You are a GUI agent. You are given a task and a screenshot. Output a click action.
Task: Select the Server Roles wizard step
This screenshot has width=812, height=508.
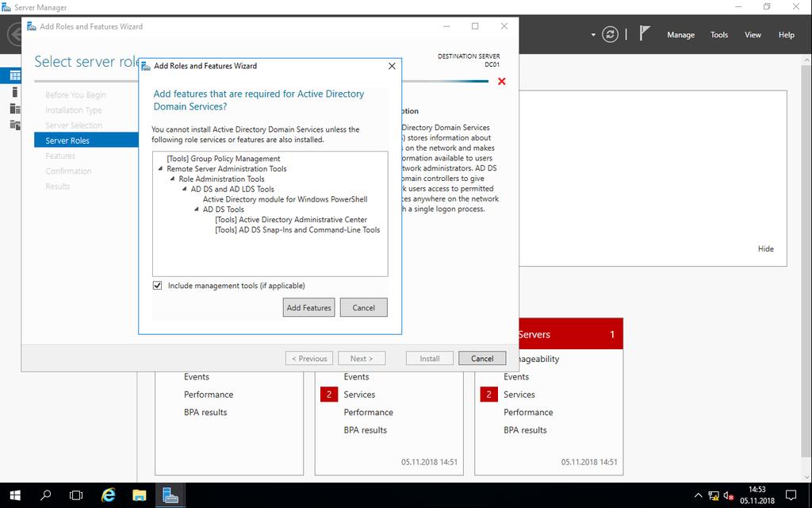[86, 140]
